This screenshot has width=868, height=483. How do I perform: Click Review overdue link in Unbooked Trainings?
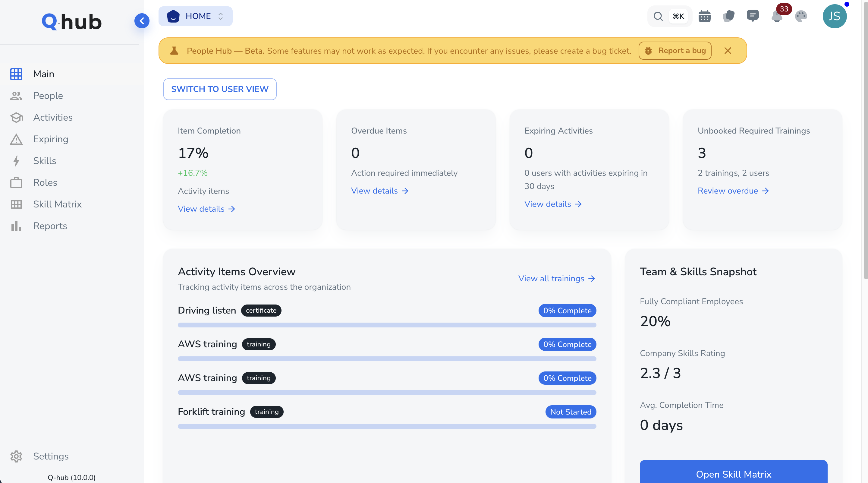[733, 191]
